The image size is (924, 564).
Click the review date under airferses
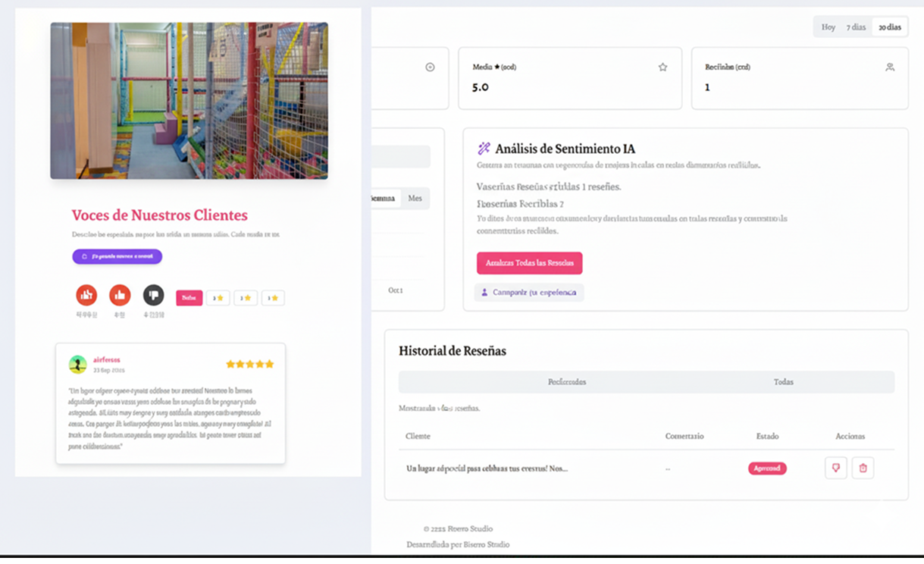(x=109, y=371)
